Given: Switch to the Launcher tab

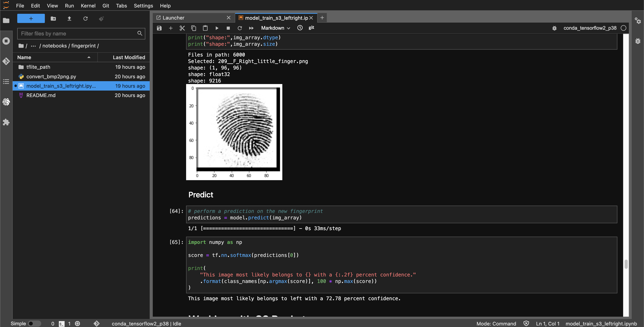Looking at the screenshot, I should tap(193, 18).
